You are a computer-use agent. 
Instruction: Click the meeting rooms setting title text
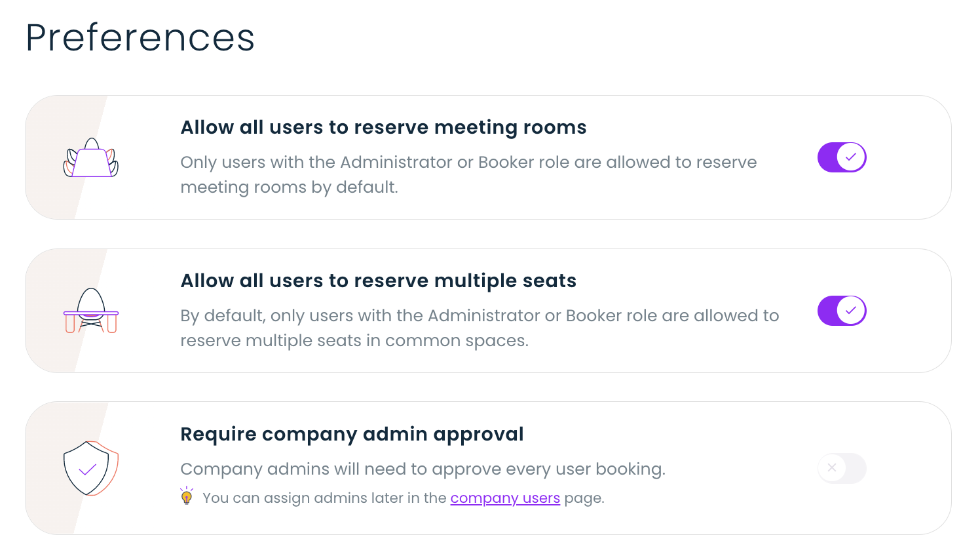point(383,127)
